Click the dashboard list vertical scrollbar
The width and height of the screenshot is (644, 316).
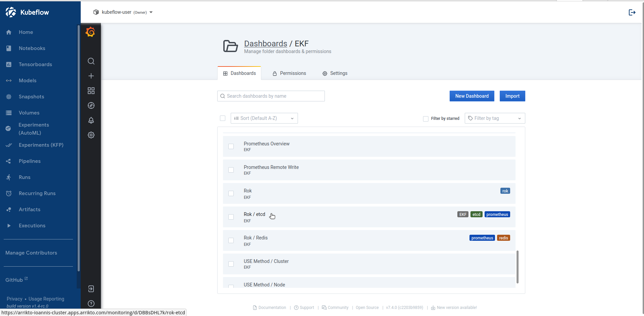click(x=518, y=267)
